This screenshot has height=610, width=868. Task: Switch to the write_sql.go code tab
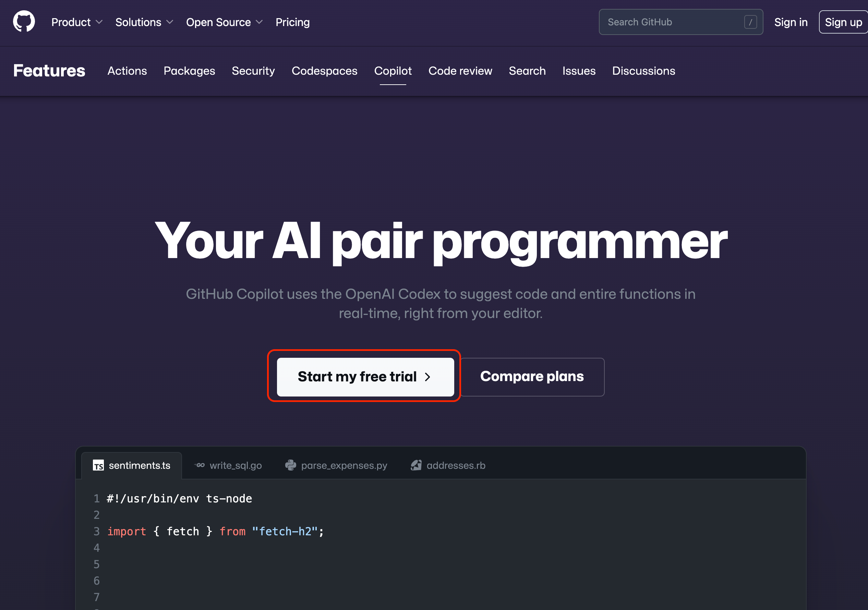(x=228, y=465)
